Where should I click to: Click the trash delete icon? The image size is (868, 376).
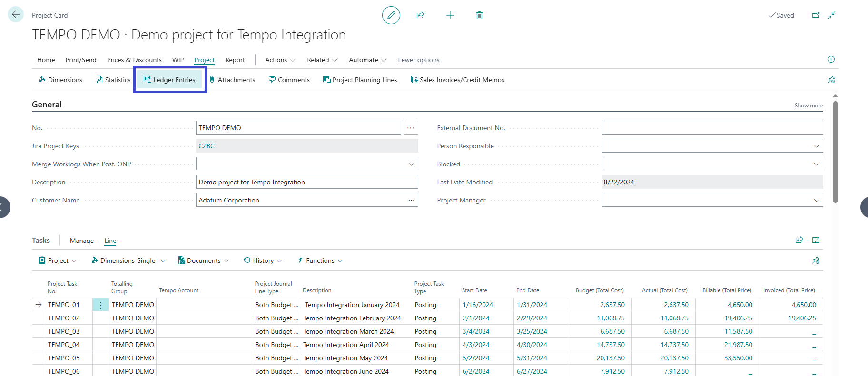tap(479, 15)
